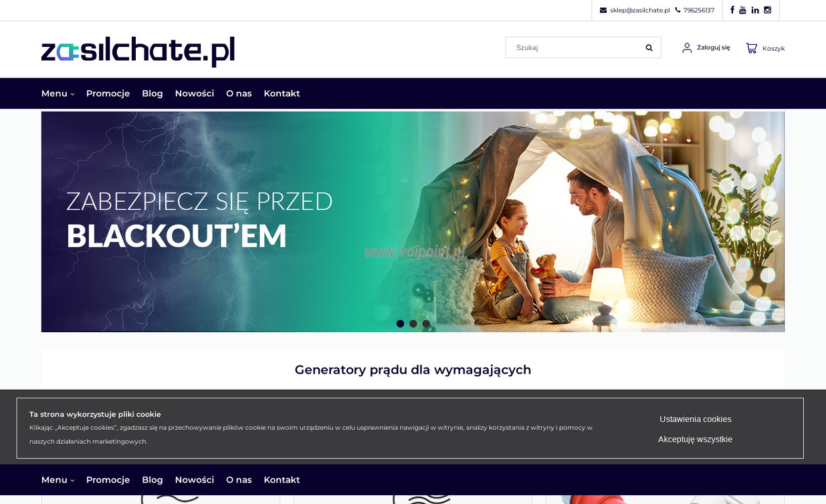Select the second banner slide dot
Viewport: 826px width, 504px height.
pyautogui.click(x=413, y=324)
